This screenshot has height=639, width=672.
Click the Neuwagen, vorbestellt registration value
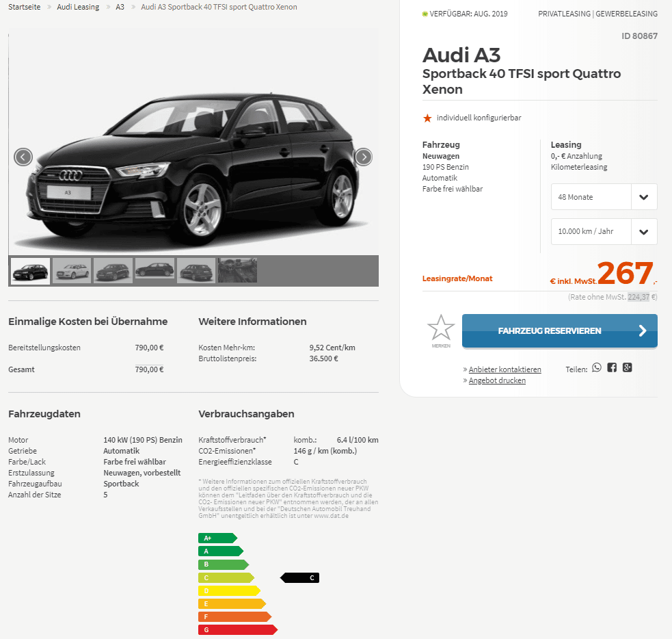coord(142,473)
